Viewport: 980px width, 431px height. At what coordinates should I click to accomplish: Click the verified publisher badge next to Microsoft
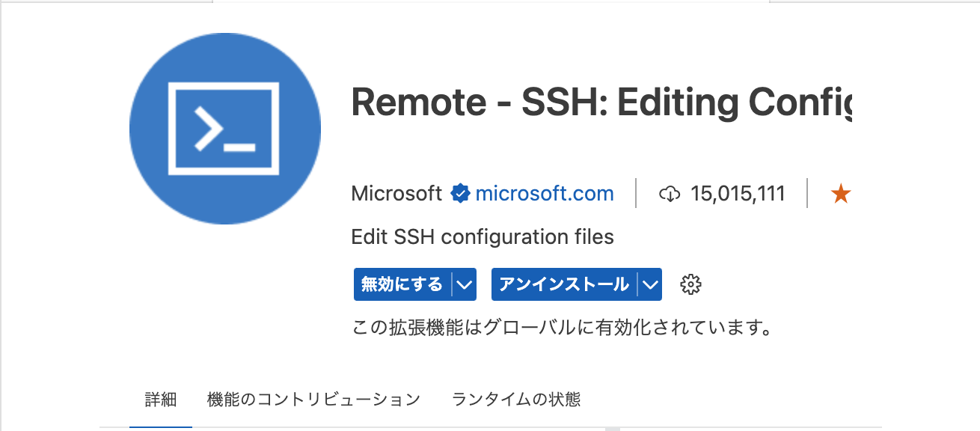461,193
